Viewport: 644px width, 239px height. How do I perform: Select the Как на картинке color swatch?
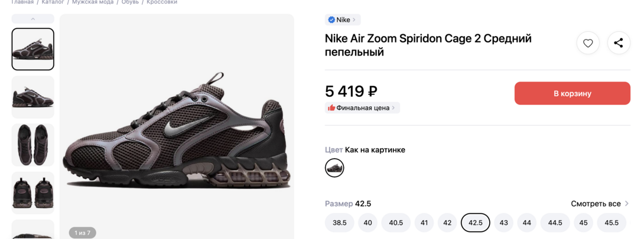334,168
